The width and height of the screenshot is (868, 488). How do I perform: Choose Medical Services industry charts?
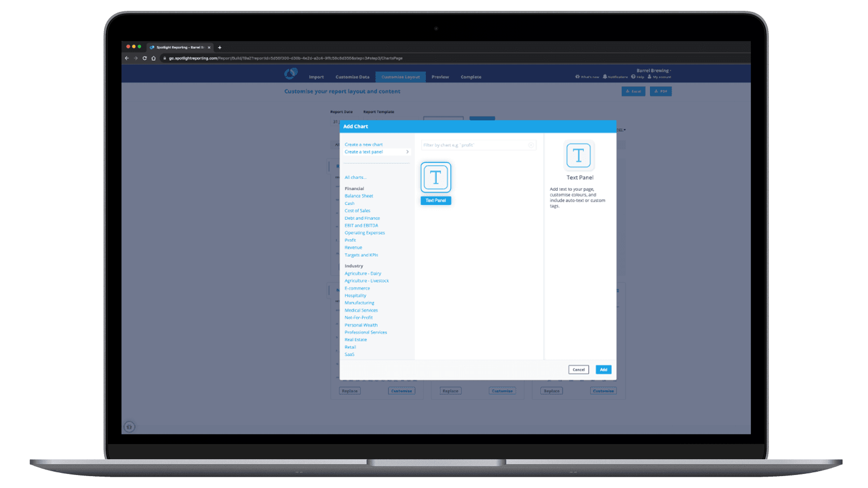click(x=361, y=310)
